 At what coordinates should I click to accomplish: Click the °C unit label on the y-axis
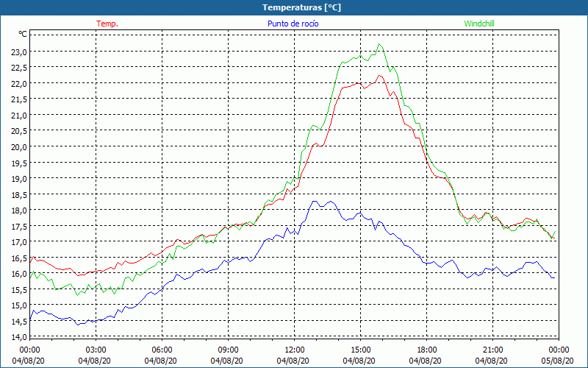[23, 34]
